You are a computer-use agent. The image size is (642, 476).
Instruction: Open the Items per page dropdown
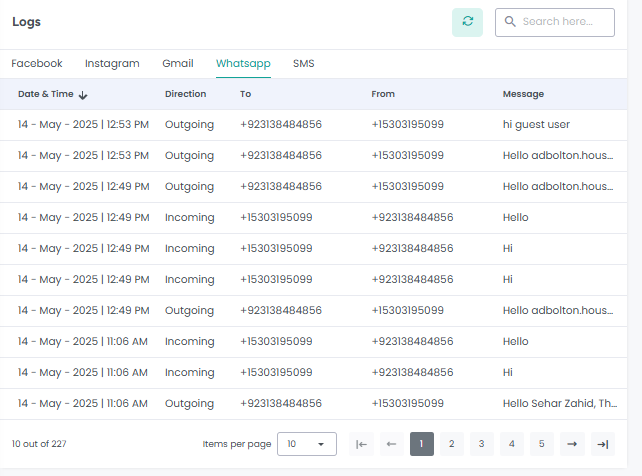click(x=307, y=444)
